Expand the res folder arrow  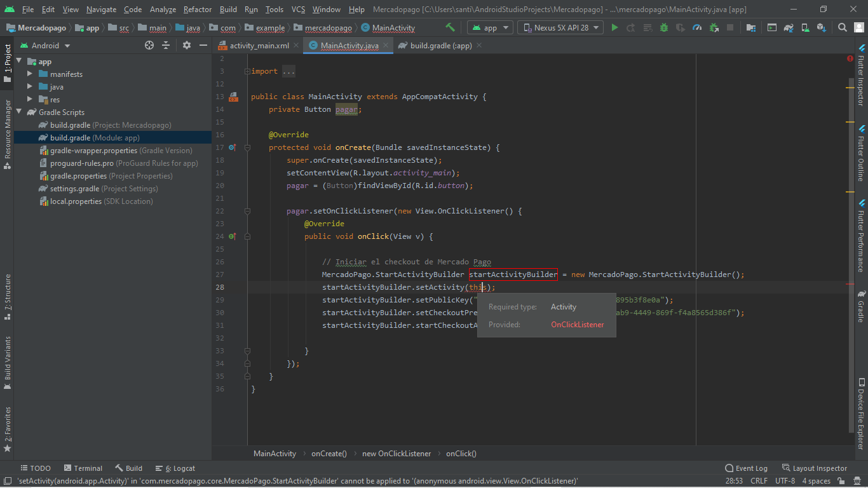pos(30,100)
